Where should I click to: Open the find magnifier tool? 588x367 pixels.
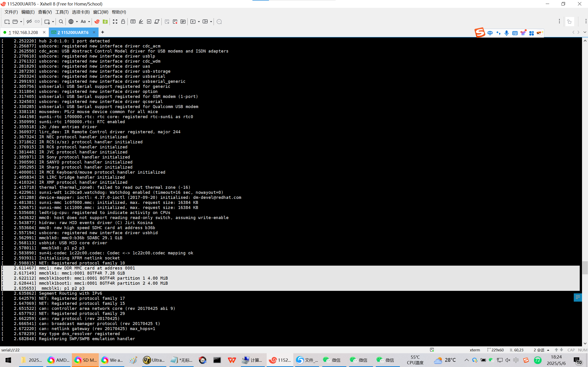(61, 22)
